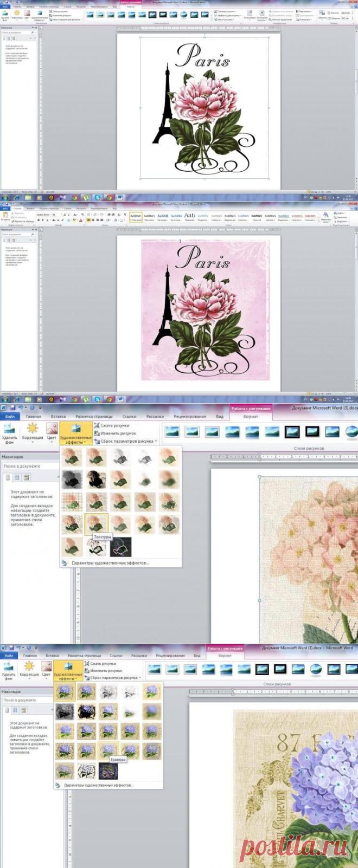This screenshot has width=358, height=868.
Task: Click Skype taskbar icon below the white Paris window
Action: (98, 198)
